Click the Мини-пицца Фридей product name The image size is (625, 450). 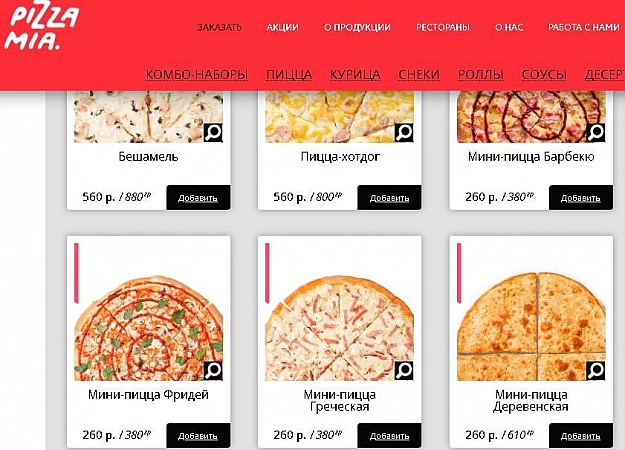click(x=148, y=395)
